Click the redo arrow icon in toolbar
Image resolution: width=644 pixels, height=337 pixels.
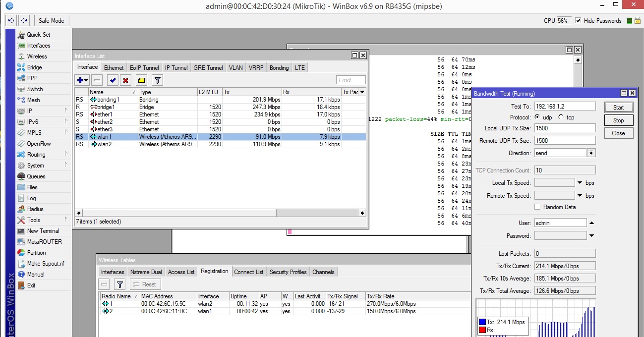point(24,21)
